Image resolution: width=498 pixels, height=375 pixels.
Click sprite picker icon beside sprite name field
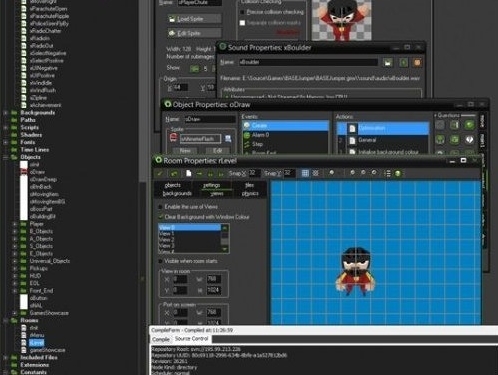point(228,139)
